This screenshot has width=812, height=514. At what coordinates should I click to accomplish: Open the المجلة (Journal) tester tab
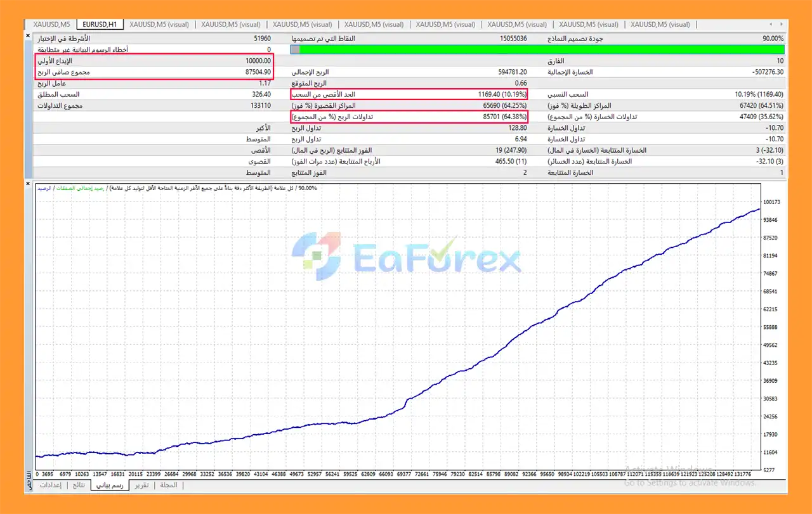click(169, 485)
